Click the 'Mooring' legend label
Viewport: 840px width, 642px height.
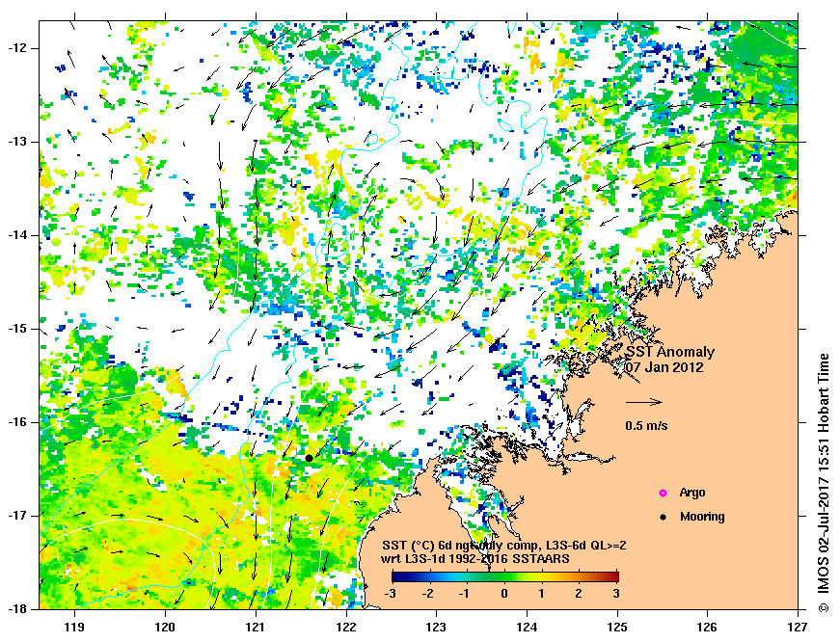click(x=702, y=517)
